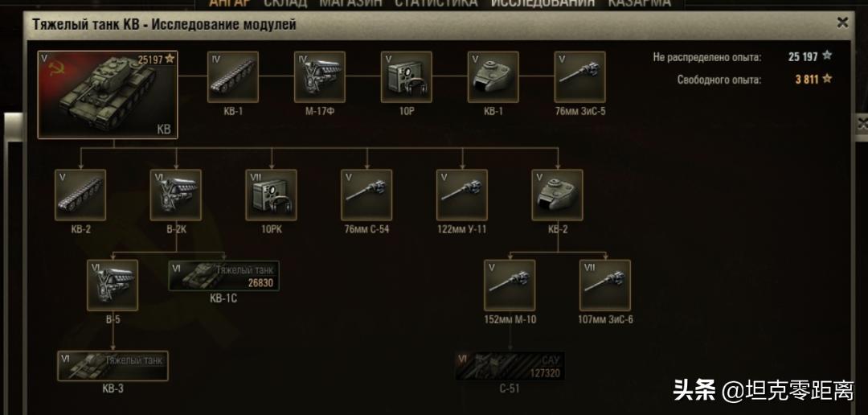
Task: Click the КВ-1 turret module icon
Action: pos(493,77)
